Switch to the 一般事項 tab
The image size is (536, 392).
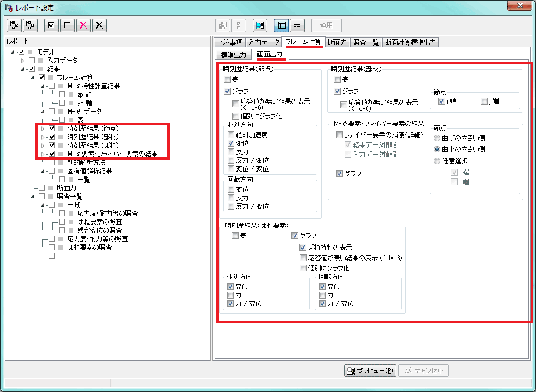[x=230, y=42]
